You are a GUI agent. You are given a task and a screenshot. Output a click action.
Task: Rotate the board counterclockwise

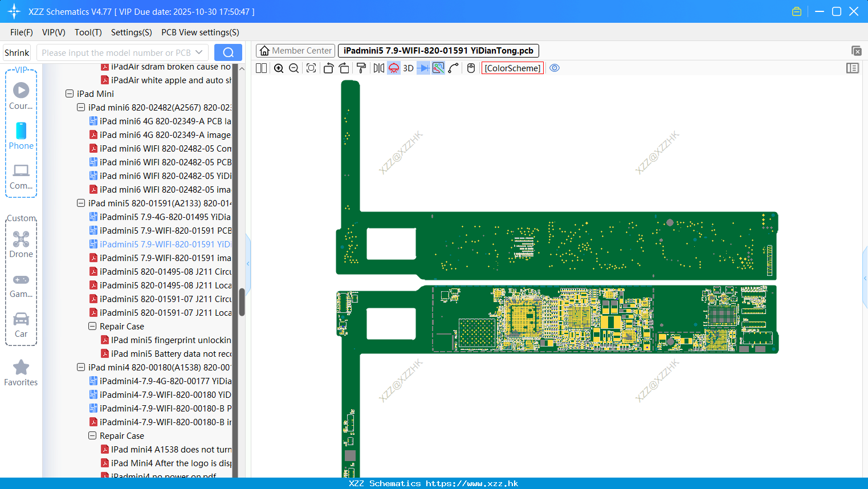coord(328,68)
